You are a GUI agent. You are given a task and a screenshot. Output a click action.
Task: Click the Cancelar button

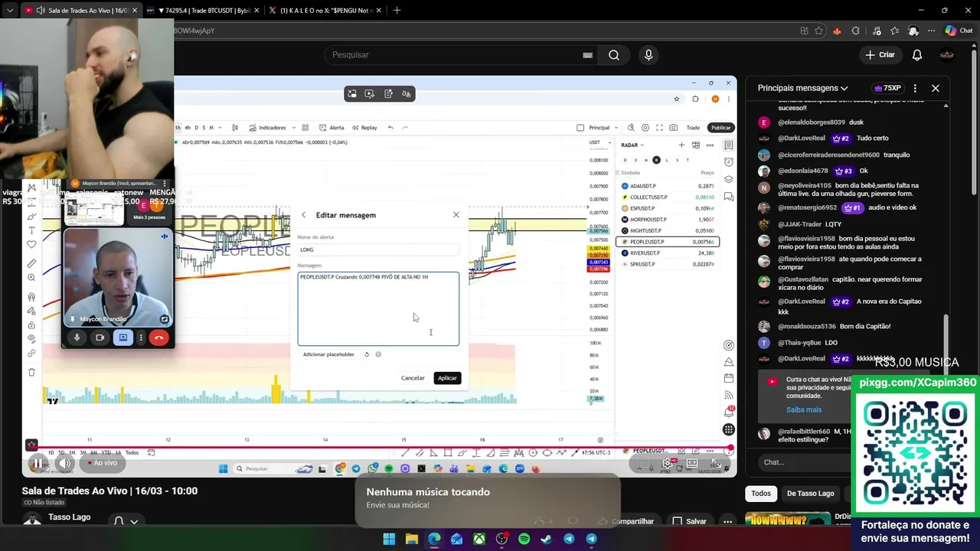[x=413, y=378]
